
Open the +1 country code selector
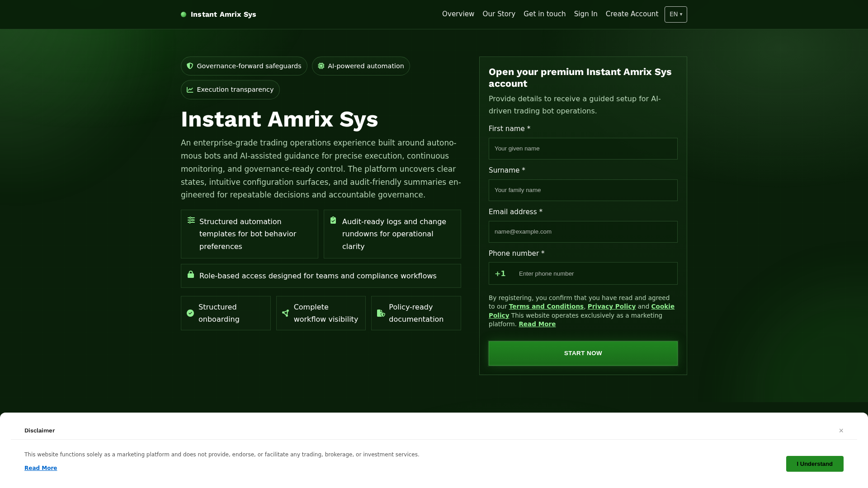(500, 273)
